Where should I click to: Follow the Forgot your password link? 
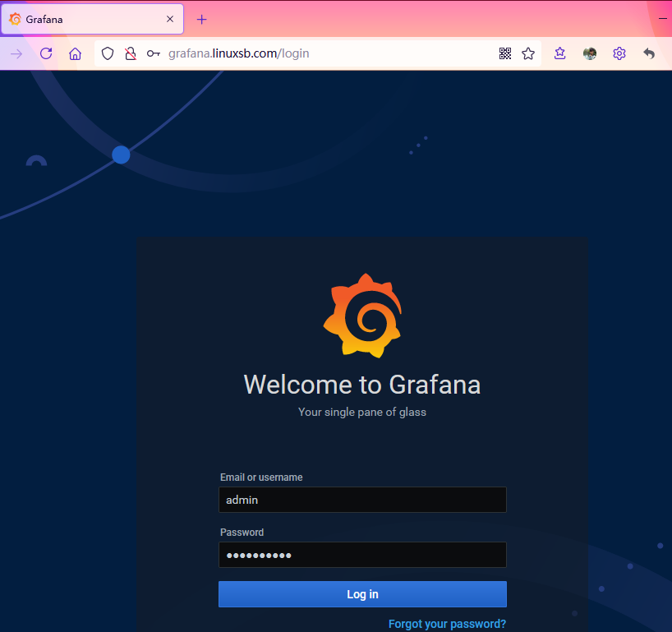(447, 624)
